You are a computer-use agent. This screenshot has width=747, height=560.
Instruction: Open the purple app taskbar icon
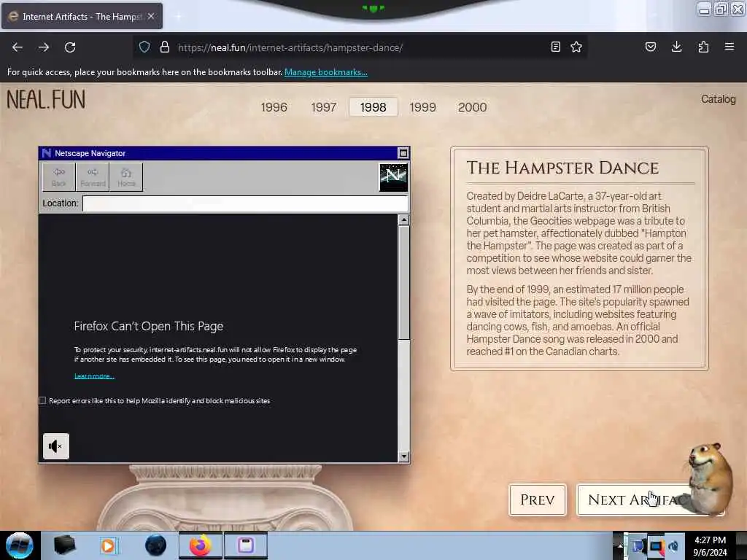[246, 545]
